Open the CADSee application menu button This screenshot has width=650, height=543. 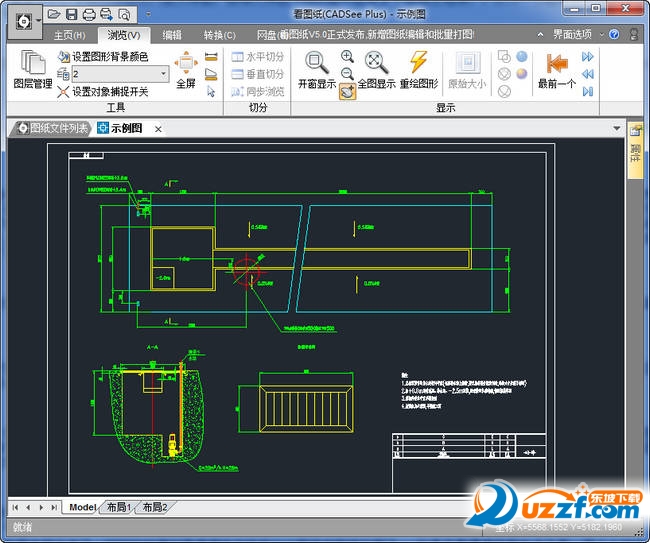[x=24, y=22]
